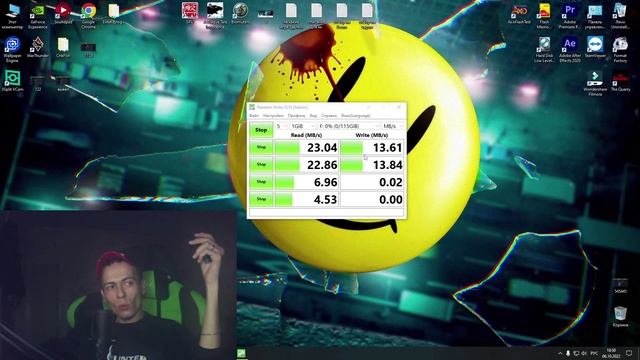Screen dimensions: 640x360
Task: Open the Настройки menu
Action: [273, 116]
